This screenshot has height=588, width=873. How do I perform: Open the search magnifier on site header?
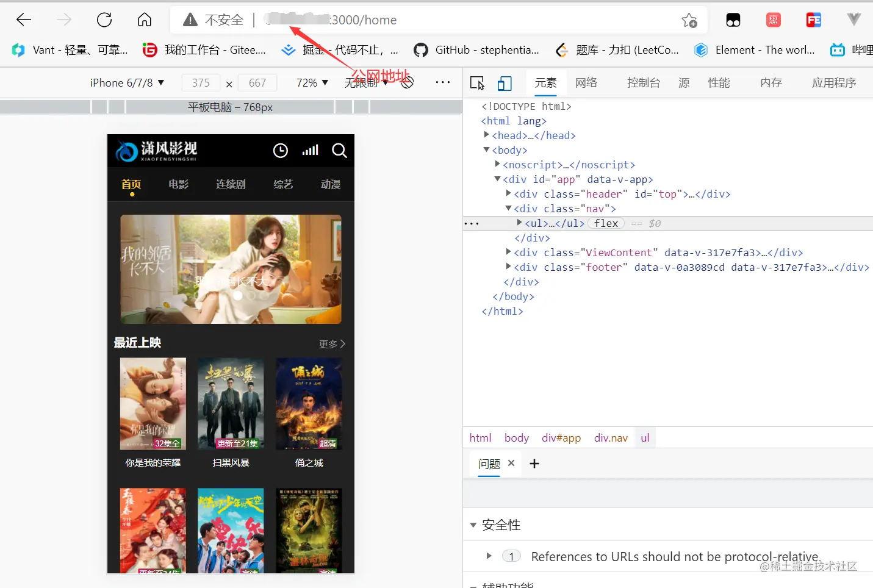click(x=339, y=151)
